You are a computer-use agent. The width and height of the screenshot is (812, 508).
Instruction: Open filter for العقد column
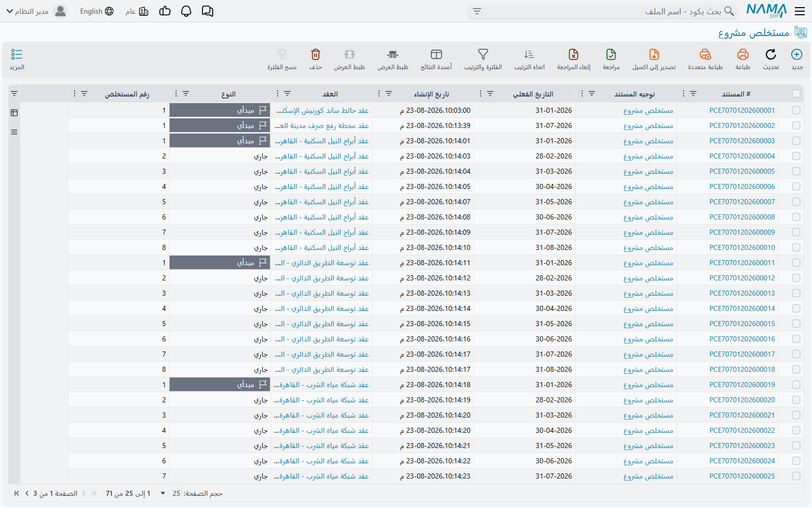(x=287, y=93)
